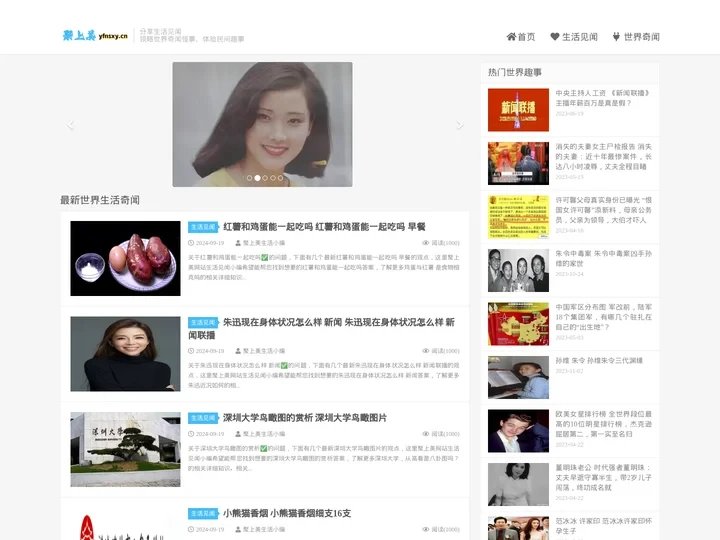Open sidebar article 中央主持人工资 新闻联播

603,98
